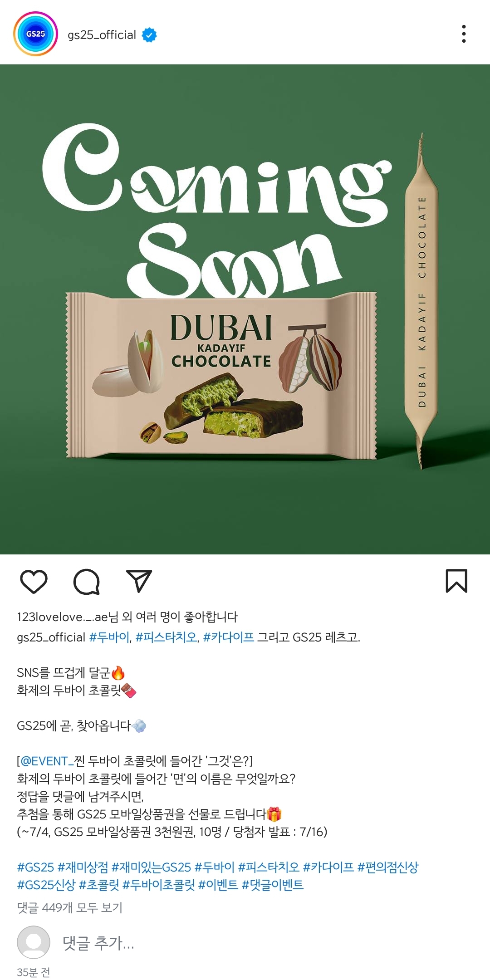Tap the blue verified badge
This screenshot has height=980, width=490.
pos(149,34)
